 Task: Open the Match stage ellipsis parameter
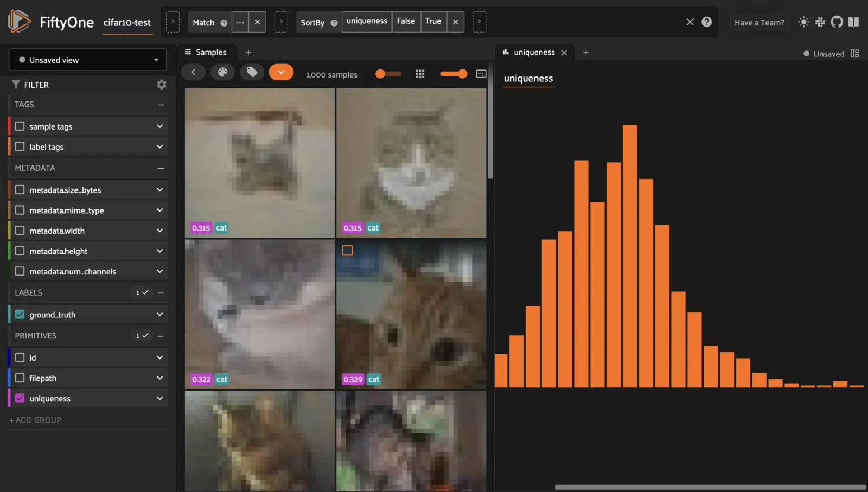(240, 22)
